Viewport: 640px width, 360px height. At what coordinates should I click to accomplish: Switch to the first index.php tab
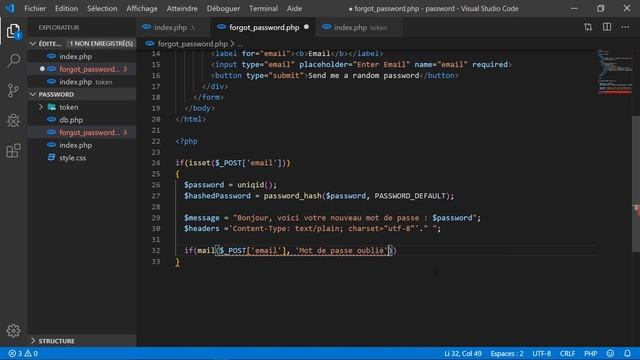(x=173, y=27)
